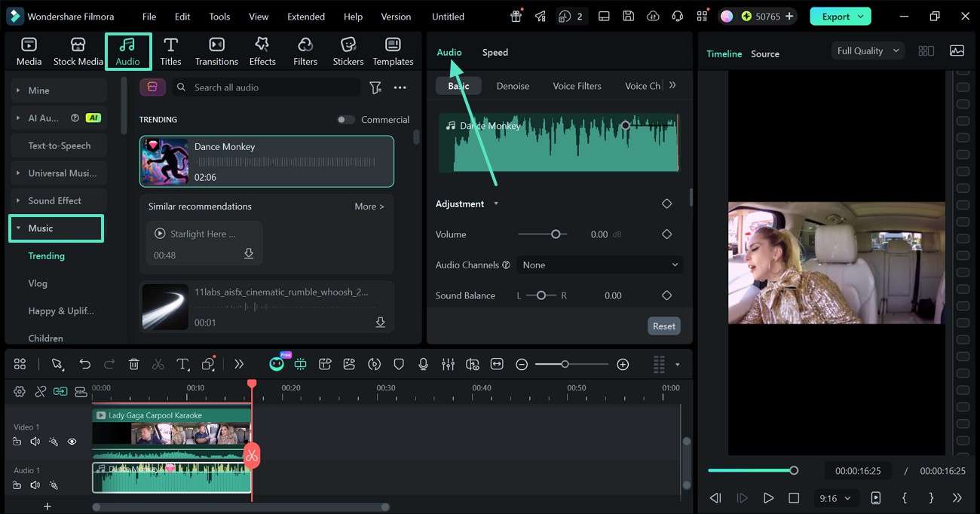Open the Tools menu

coord(219,16)
